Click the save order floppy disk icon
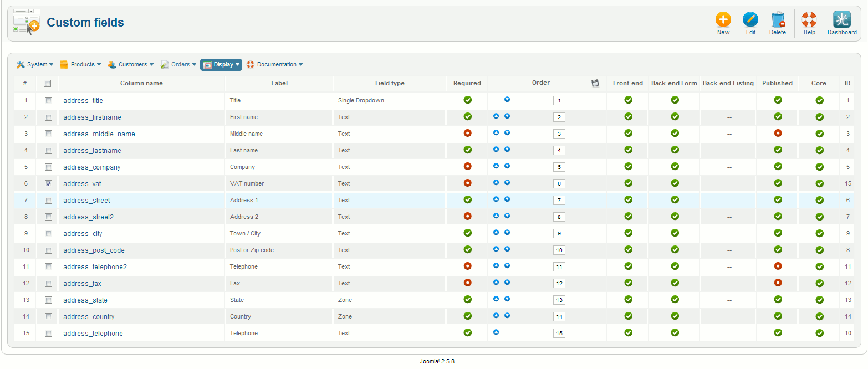 (x=596, y=83)
